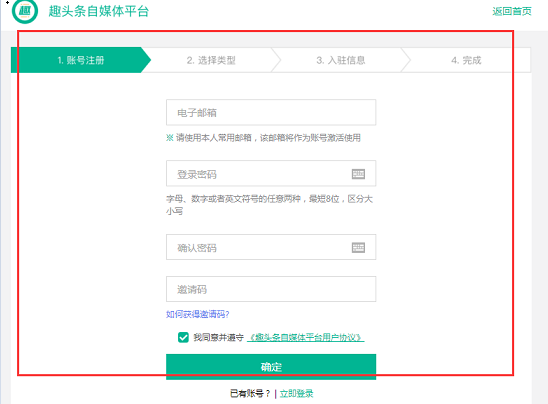This screenshot has height=404, width=548.
Task: Select the 2. 选择类型 step tab
Action: click(x=211, y=60)
